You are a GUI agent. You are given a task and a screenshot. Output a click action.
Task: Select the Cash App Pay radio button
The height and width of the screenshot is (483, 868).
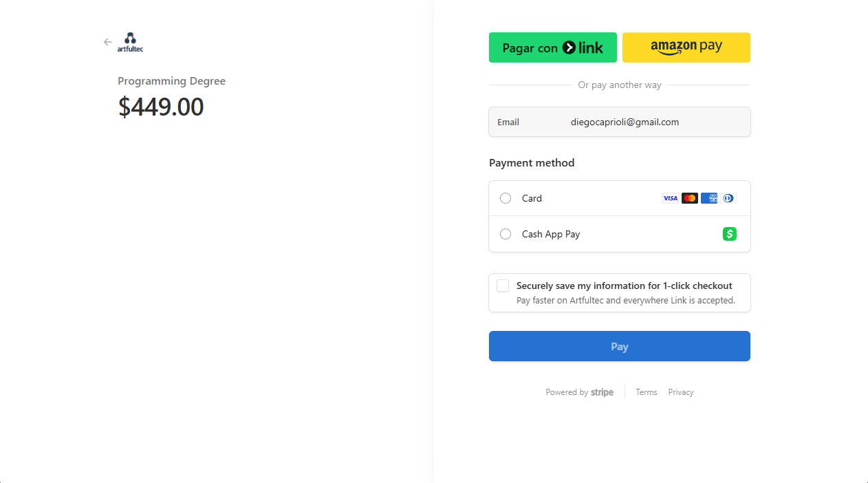point(506,234)
